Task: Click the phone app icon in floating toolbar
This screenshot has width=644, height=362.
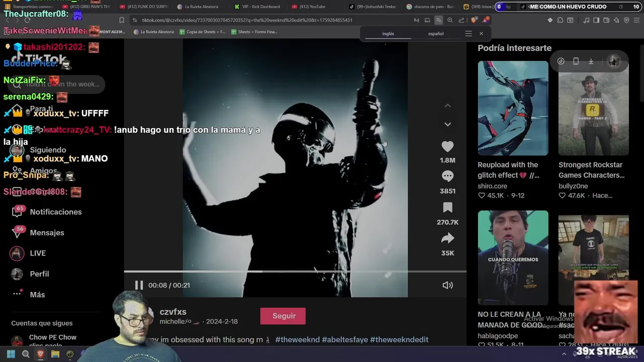Action: [576, 61]
